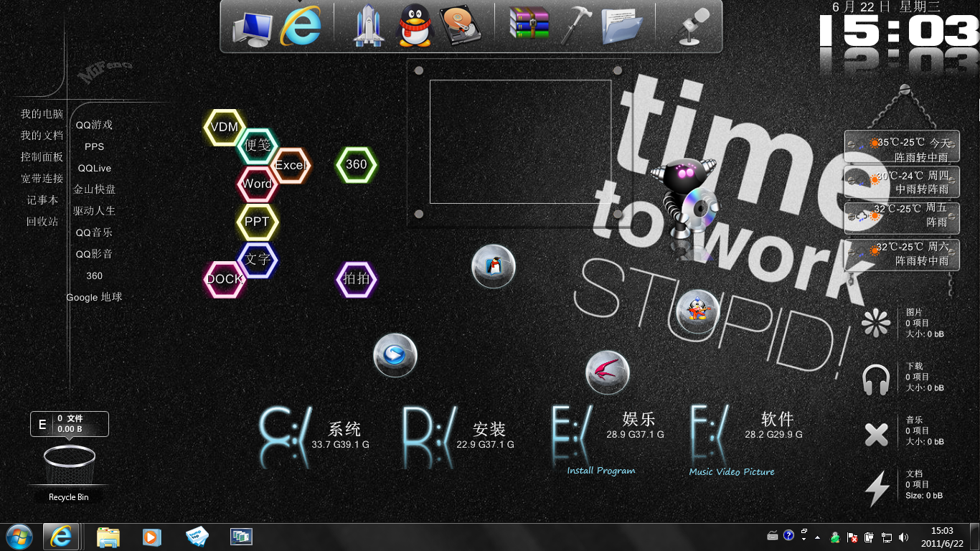Click the 周四 weather forecast card
This screenshot has width=980, height=551.
pos(902,182)
